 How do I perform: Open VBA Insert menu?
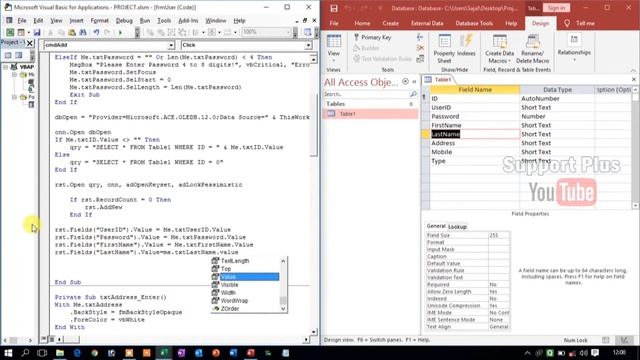coord(76,20)
